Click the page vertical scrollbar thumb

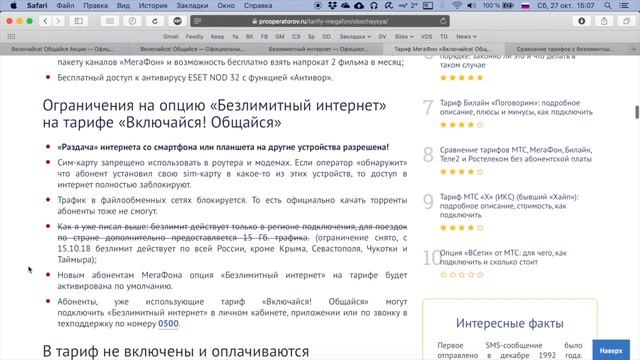[637, 112]
